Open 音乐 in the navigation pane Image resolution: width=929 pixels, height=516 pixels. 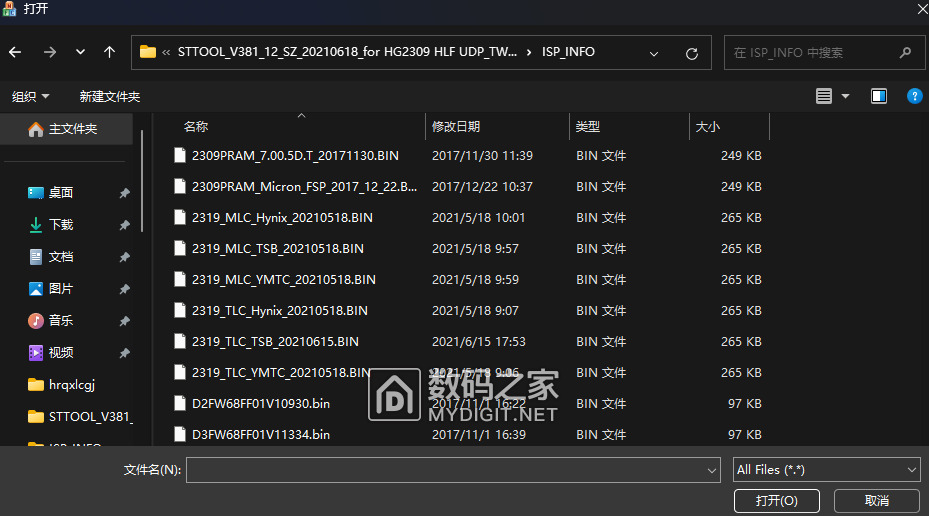(x=60, y=321)
